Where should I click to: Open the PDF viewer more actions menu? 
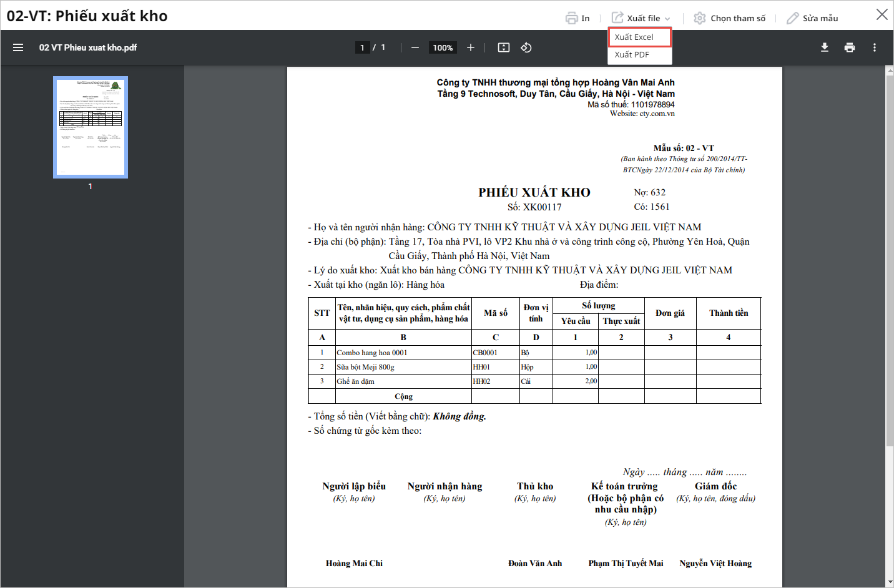[875, 47]
